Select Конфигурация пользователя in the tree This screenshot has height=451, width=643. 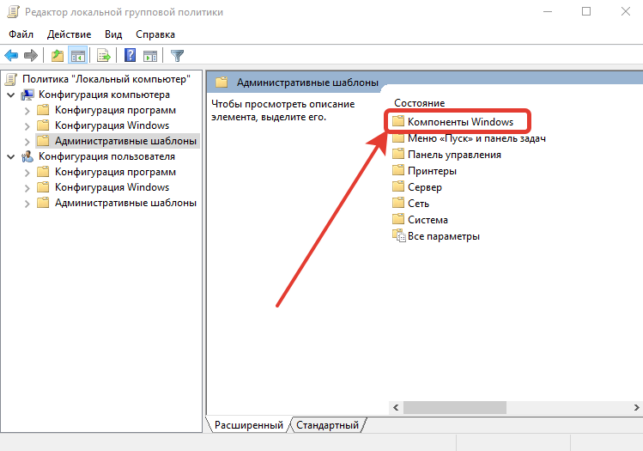[x=107, y=157]
